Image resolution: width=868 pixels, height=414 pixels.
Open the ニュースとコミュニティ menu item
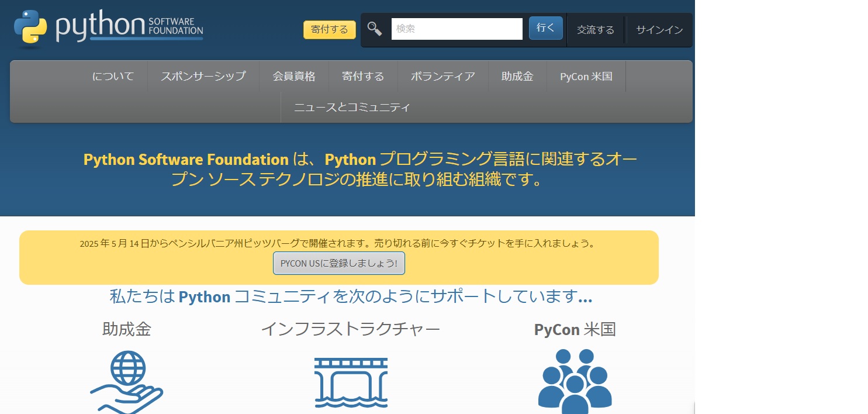(x=352, y=108)
